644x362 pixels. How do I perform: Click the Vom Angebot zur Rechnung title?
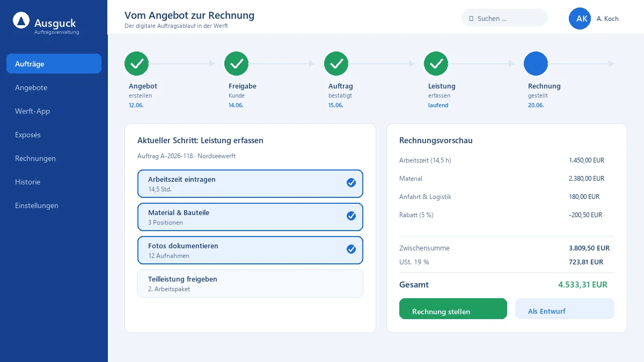tap(189, 16)
